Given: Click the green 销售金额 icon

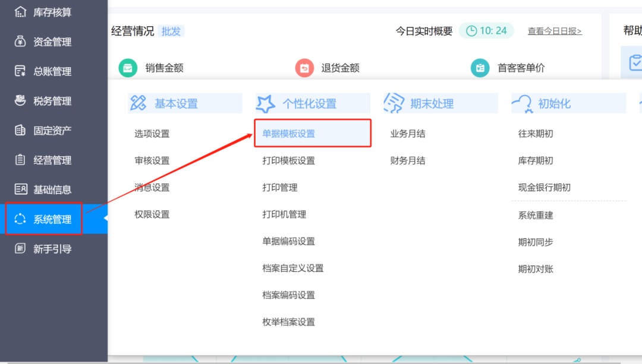Looking at the screenshot, I should [128, 68].
